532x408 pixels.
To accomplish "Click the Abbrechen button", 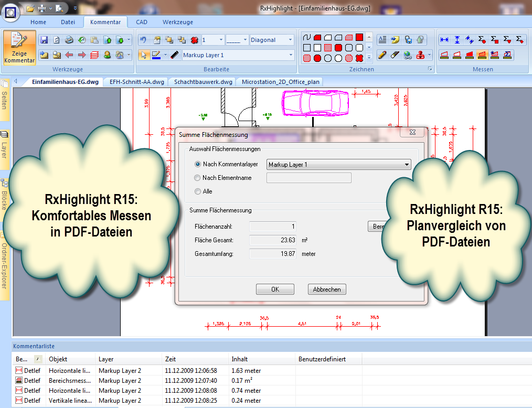I will pyautogui.click(x=327, y=289).
